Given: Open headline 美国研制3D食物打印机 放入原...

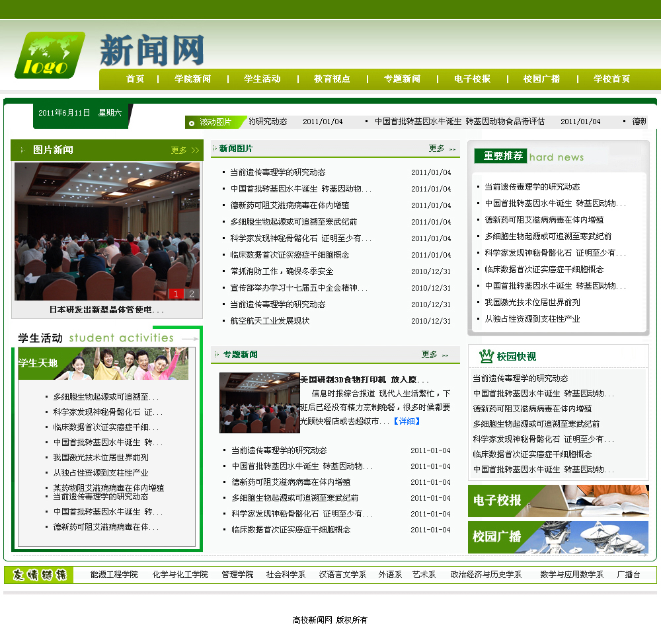Looking at the screenshot, I should (x=364, y=380).
